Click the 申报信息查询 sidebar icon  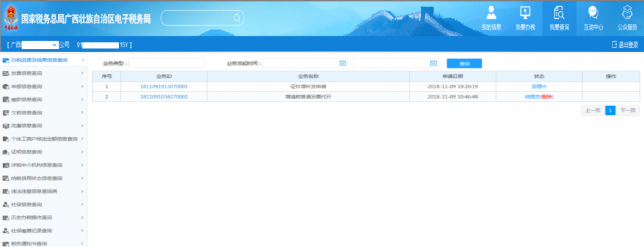pos(6,87)
